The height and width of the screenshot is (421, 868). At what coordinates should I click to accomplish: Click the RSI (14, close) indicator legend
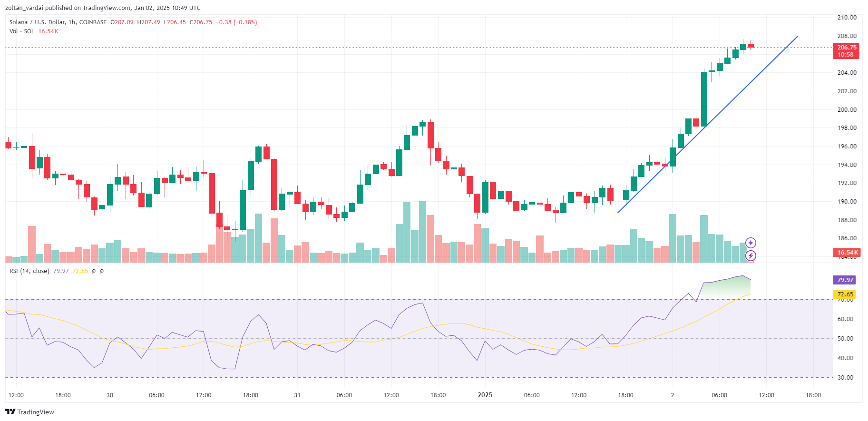pyautogui.click(x=29, y=271)
